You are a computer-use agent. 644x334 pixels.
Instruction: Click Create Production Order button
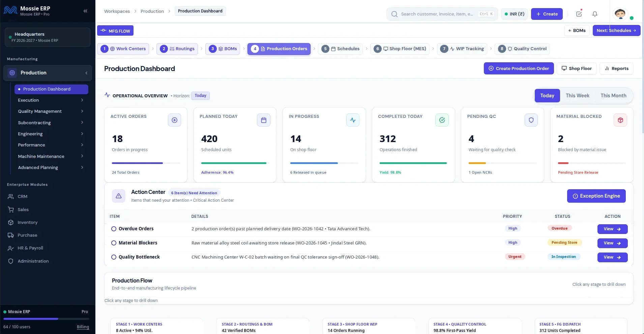[x=519, y=68]
